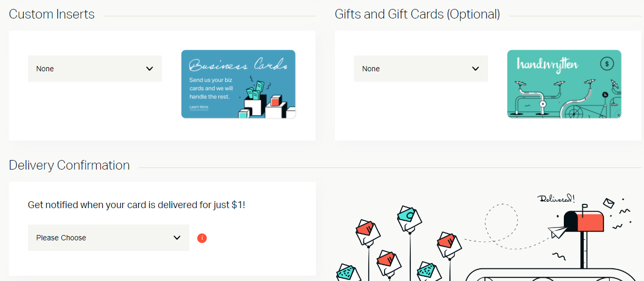Click the chevron arrow in Gifts dropdown
The width and height of the screenshot is (644, 281).
(x=475, y=69)
